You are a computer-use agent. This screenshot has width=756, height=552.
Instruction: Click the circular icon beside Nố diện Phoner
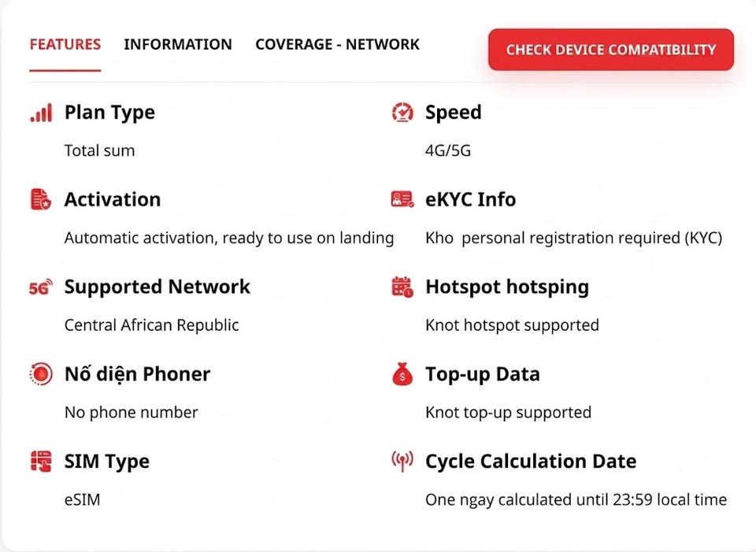pos(41,374)
